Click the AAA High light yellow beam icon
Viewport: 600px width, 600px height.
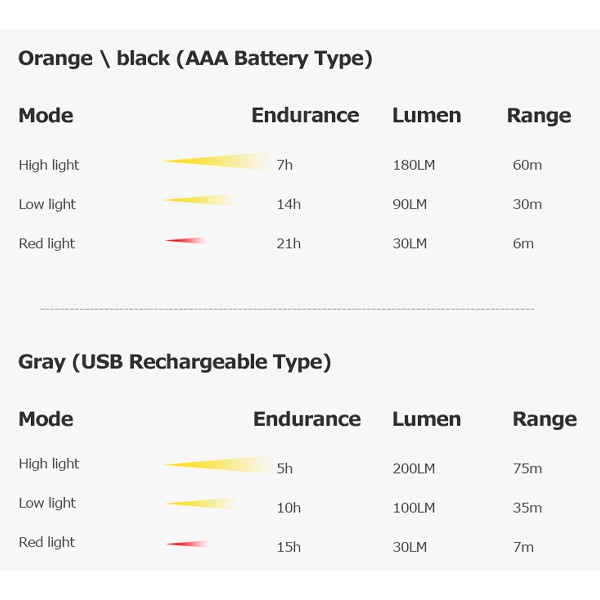[x=217, y=161]
